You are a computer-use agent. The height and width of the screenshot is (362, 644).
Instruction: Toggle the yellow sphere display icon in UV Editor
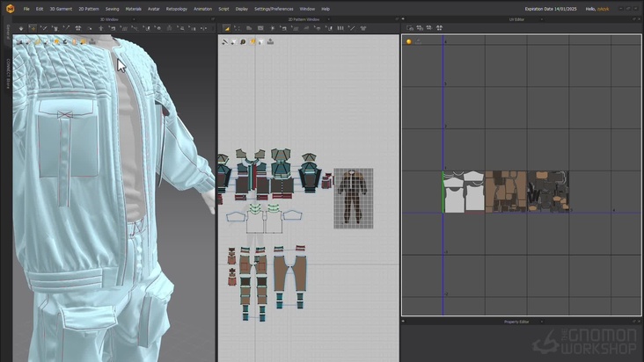(409, 41)
